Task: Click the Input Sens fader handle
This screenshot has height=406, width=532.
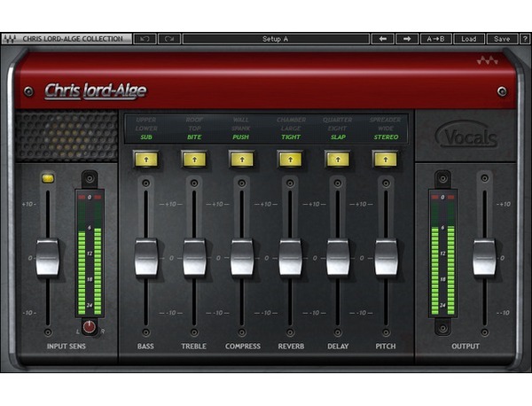Action: click(48, 258)
